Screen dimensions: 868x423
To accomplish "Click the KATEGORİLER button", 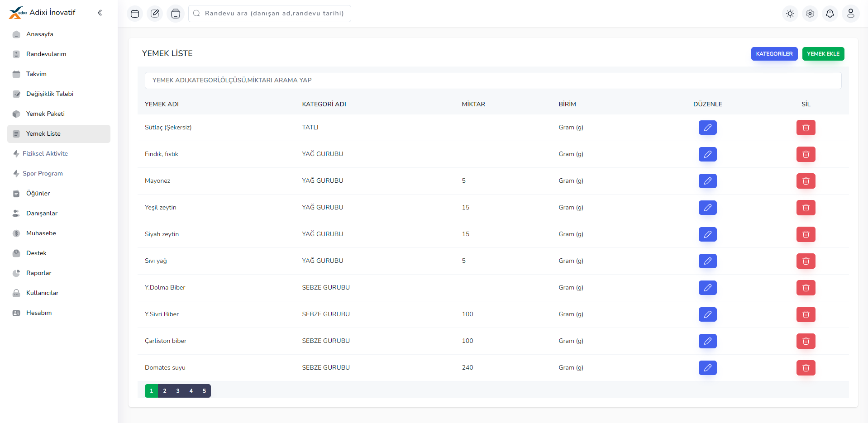I will click(774, 54).
